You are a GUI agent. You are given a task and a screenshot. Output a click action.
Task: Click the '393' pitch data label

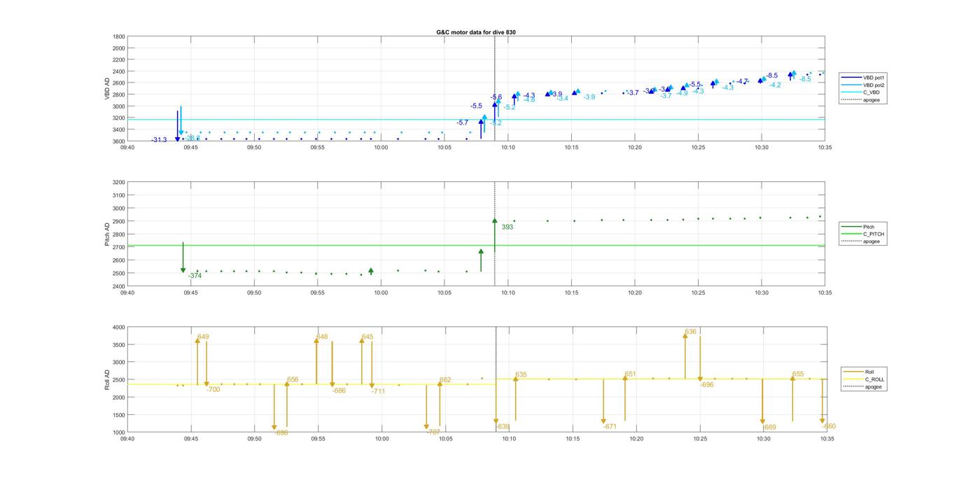tap(507, 227)
